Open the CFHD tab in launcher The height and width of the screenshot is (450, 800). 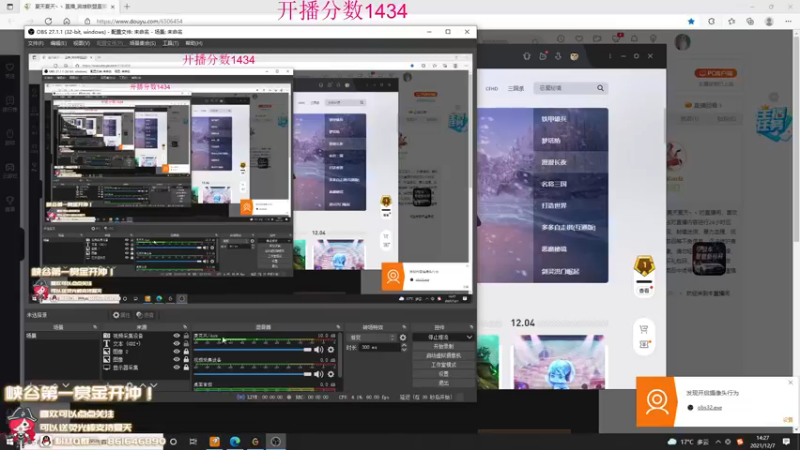[492, 89]
